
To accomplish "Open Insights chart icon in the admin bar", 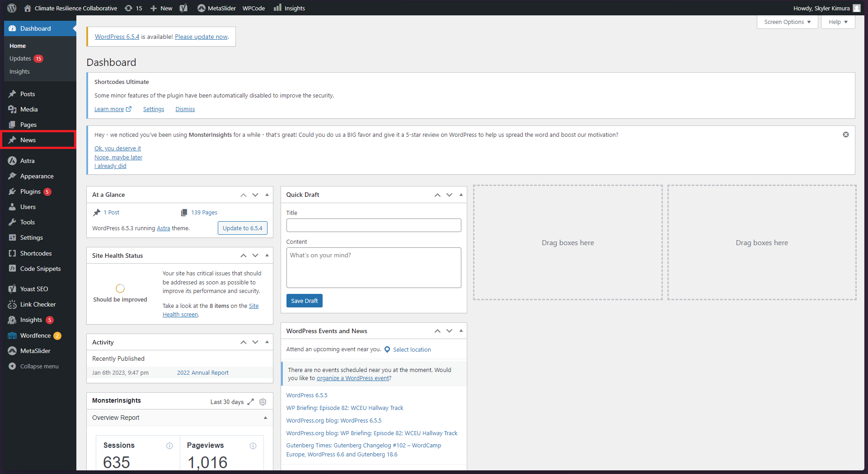I will (277, 8).
